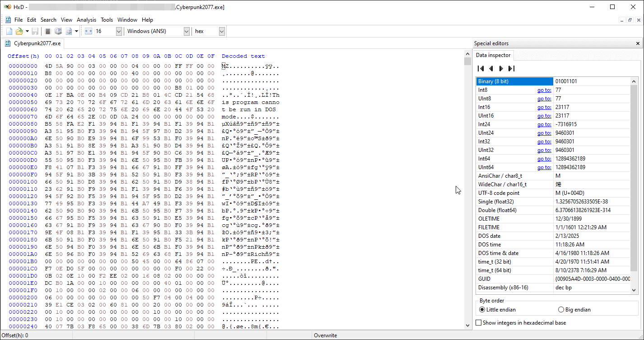This screenshot has width=644, height=340.
Task: Click the document icon left of File menu
Action: coord(8,20)
